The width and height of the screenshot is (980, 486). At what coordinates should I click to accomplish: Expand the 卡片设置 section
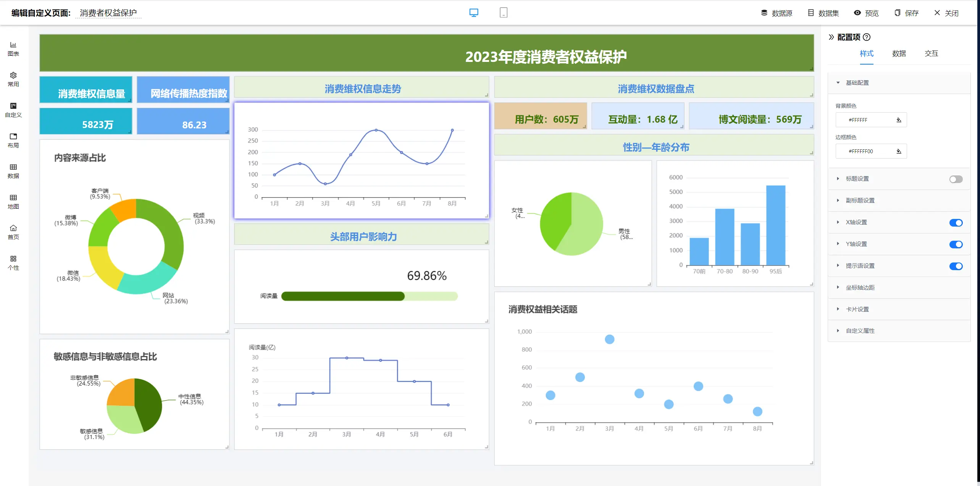click(857, 309)
